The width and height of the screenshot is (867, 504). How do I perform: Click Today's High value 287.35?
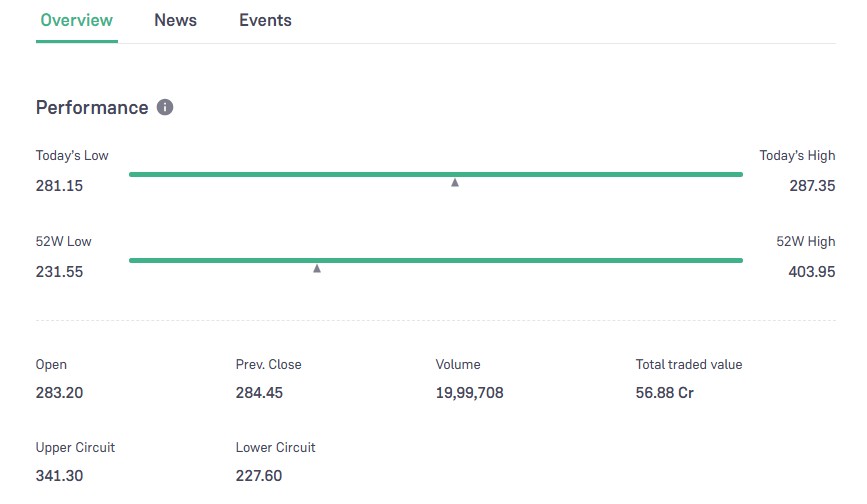click(x=811, y=186)
